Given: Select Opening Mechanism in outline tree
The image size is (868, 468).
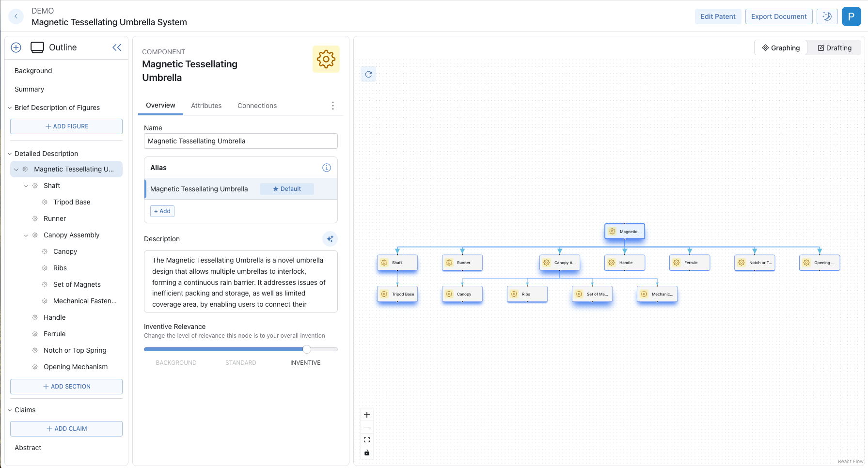Looking at the screenshot, I should (x=76, y=367).
